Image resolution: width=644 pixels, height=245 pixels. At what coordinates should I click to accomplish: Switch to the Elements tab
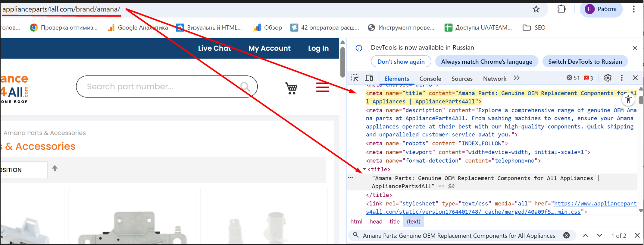pos(397,78)
